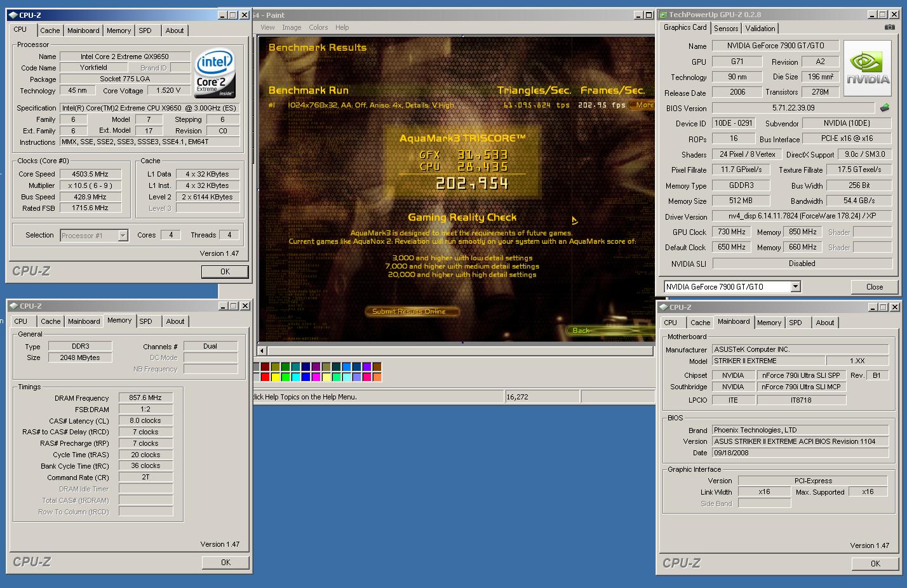Click the save BIOS chip icon in GPU-Z
Viewport: 907px width, 588px height.
tap(884, 108)
